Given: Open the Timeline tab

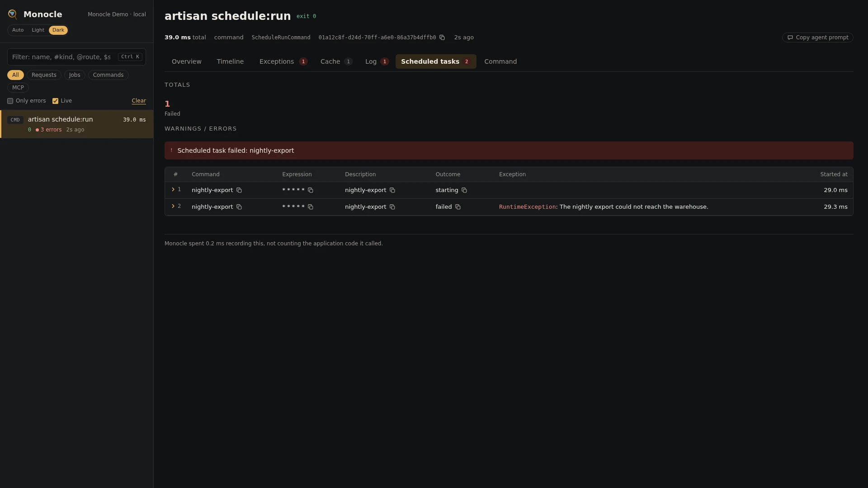Looking at the screenshot, I should point(230,61).
